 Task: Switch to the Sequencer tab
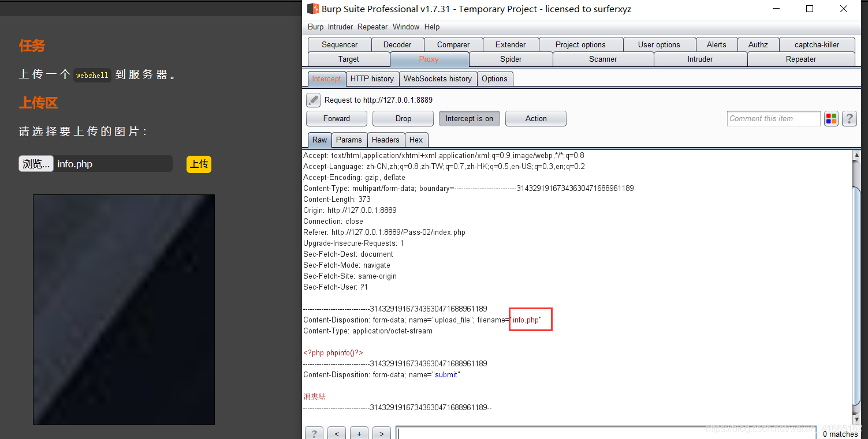(340, 44)
